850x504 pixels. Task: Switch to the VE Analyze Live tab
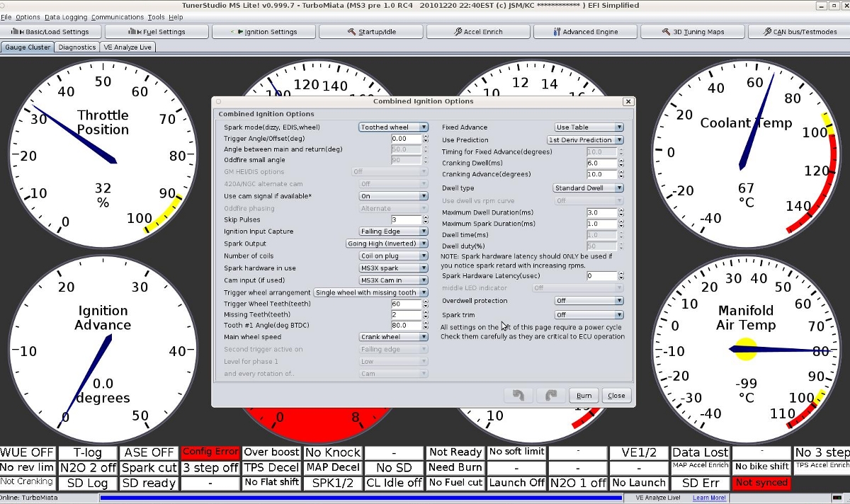[x=127, y=47]
